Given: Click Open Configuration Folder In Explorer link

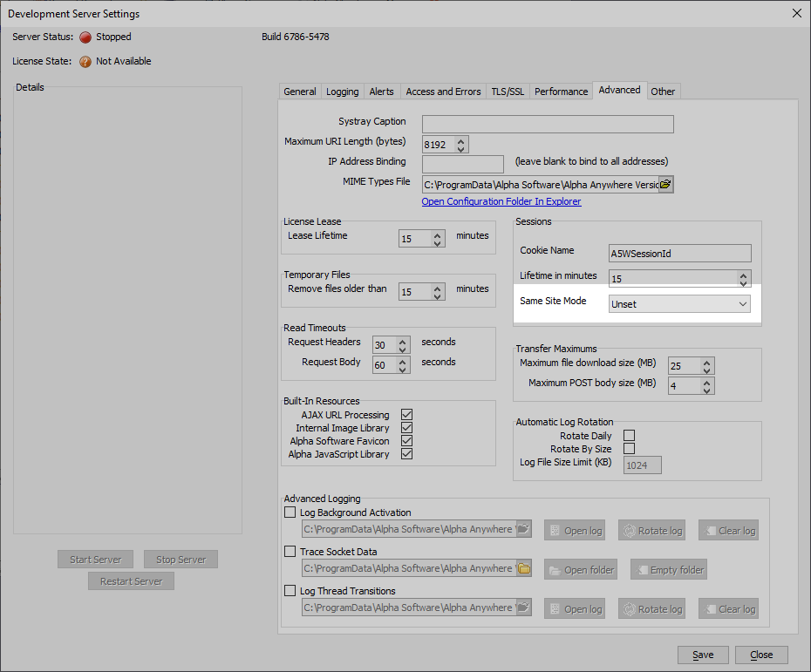Looking at the screenshot, I should coord(501,201).
